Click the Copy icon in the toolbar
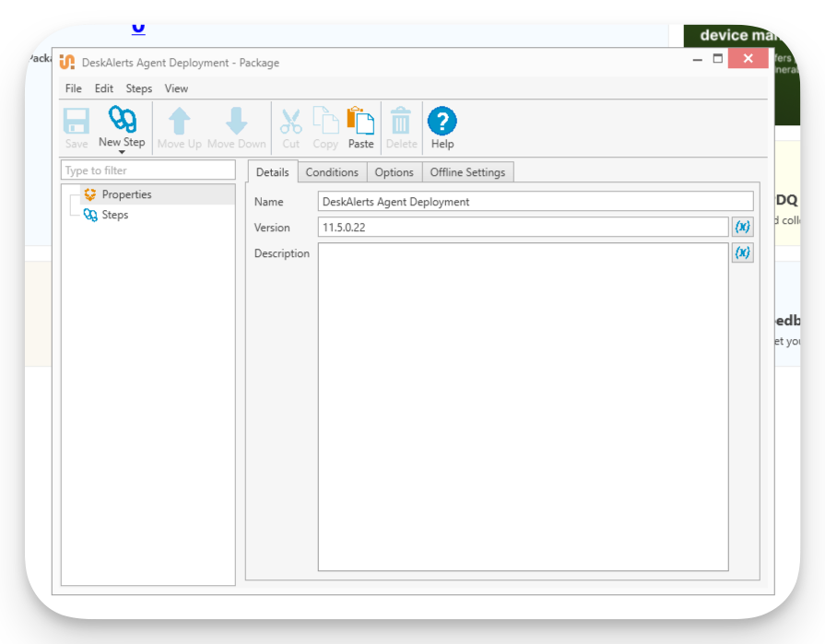The image size is (825, 644). [325, 121]
